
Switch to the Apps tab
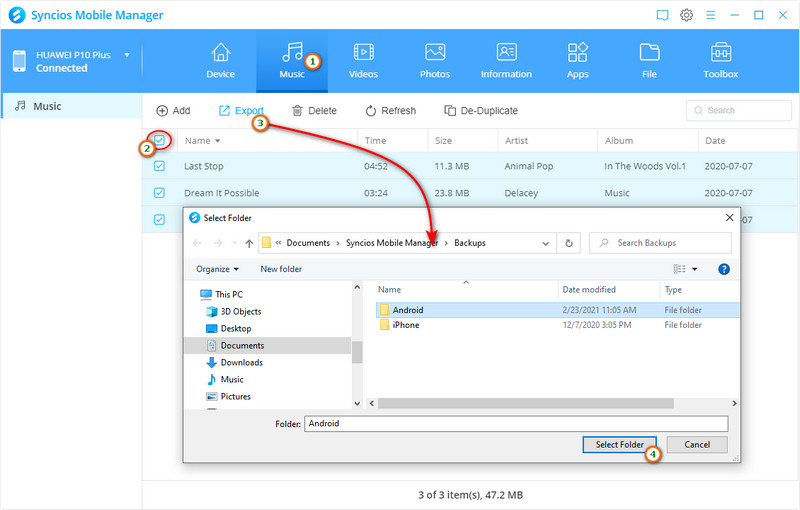(578, 61)
